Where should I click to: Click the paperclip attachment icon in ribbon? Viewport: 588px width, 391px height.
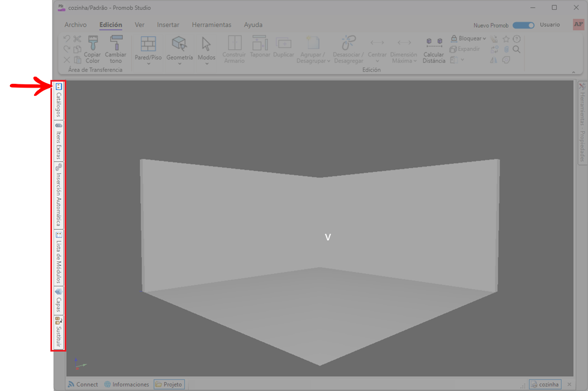(x=506, y=49)
